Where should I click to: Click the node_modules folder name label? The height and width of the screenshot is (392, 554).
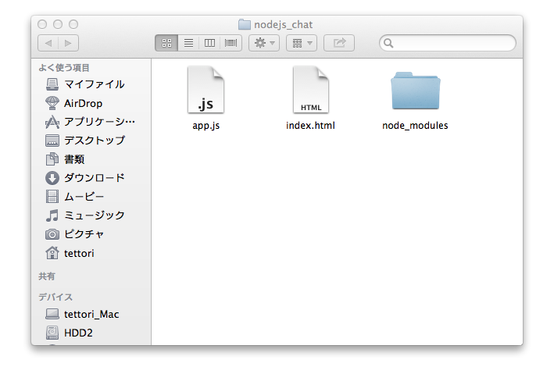click(415, 126)
